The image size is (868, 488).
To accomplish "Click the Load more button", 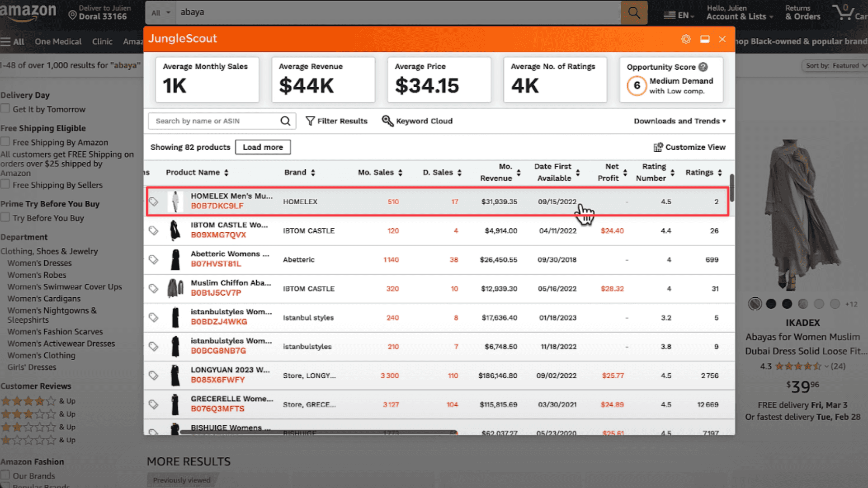I will pyautogui.click(x=263, y=147).
